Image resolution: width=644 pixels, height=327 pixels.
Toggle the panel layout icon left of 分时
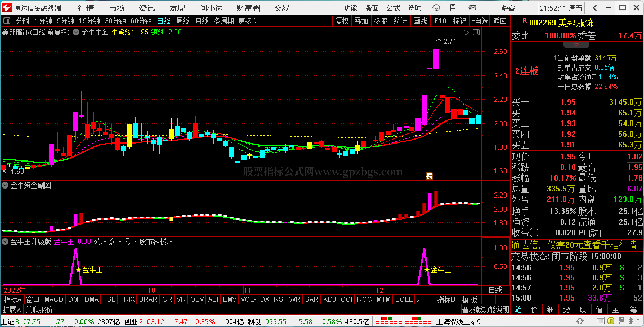coord(7,21)
